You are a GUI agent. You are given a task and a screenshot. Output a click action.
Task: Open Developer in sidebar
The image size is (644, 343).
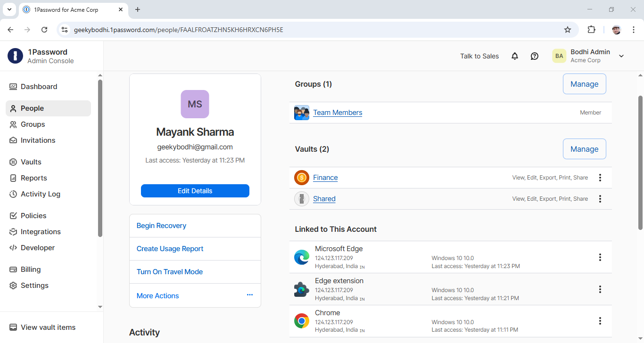[48, 248]
